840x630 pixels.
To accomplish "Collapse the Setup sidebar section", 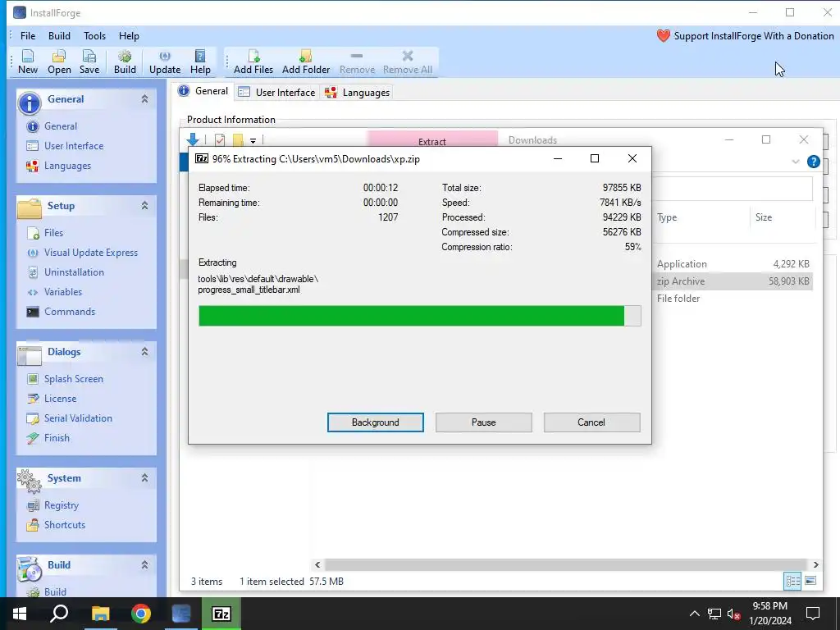I will (x=144, y=206).
